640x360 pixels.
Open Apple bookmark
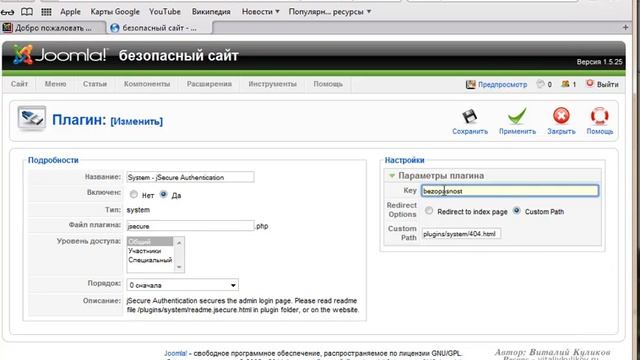pos(70,12)
